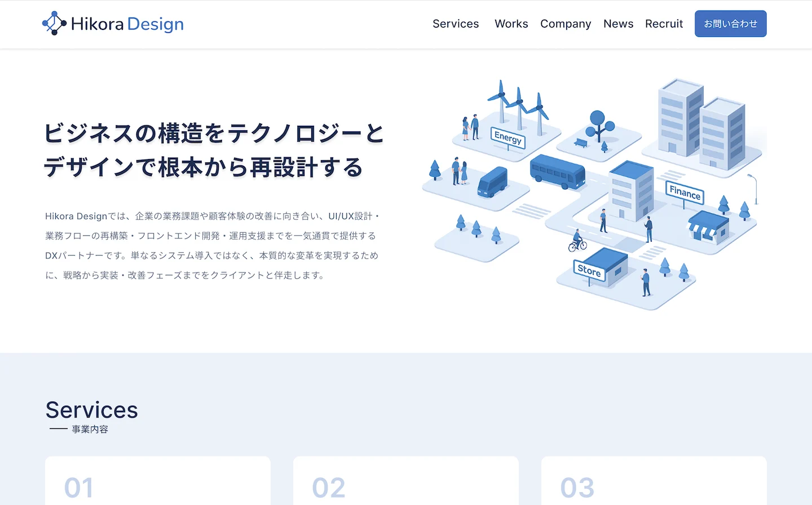Click the tall twin office buildings

pyautogui.click(x=702, y=124)
